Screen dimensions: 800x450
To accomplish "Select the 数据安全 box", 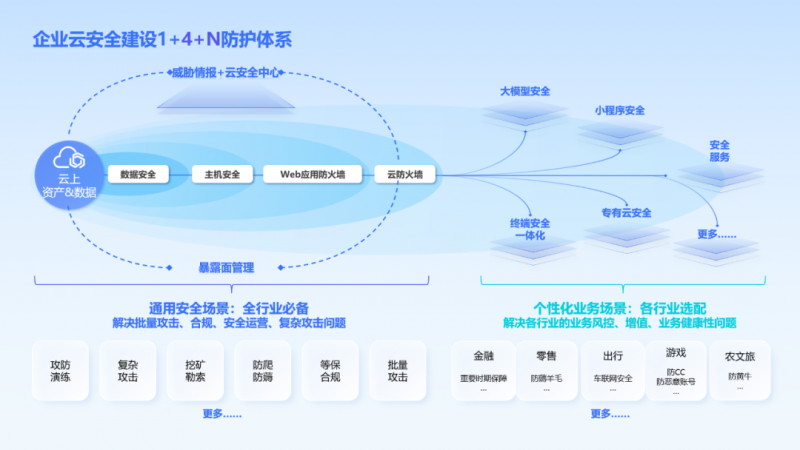I will [x=137, y=174].
